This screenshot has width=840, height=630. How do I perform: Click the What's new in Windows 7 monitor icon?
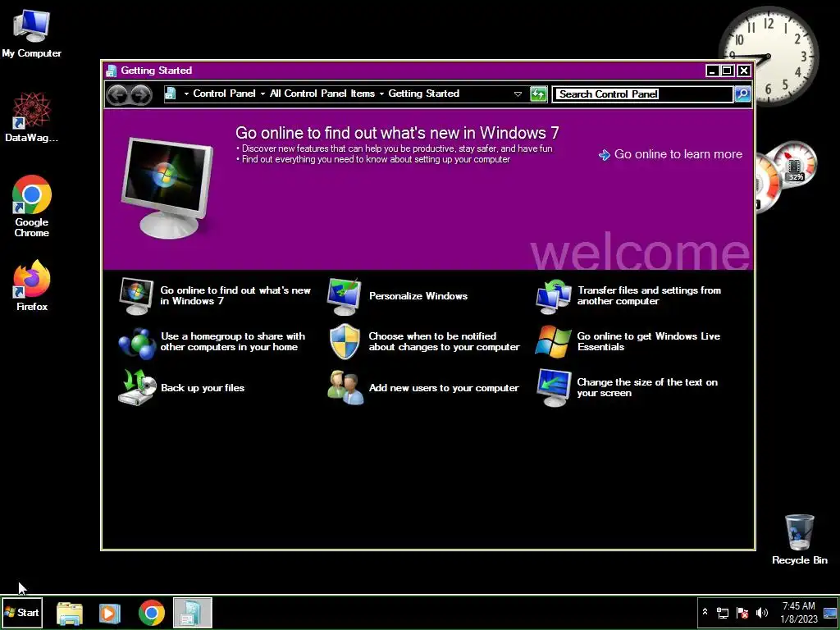[136, 295]
